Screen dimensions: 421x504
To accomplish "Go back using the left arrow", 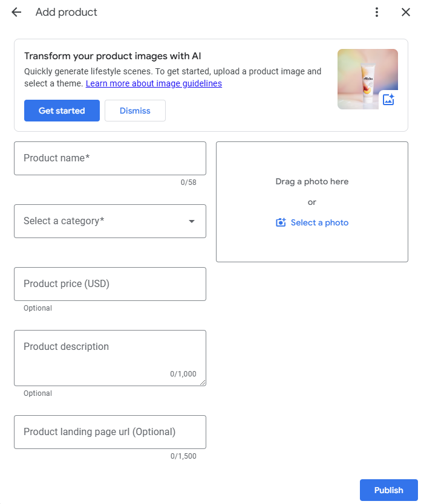I will [x=16, y=12].
